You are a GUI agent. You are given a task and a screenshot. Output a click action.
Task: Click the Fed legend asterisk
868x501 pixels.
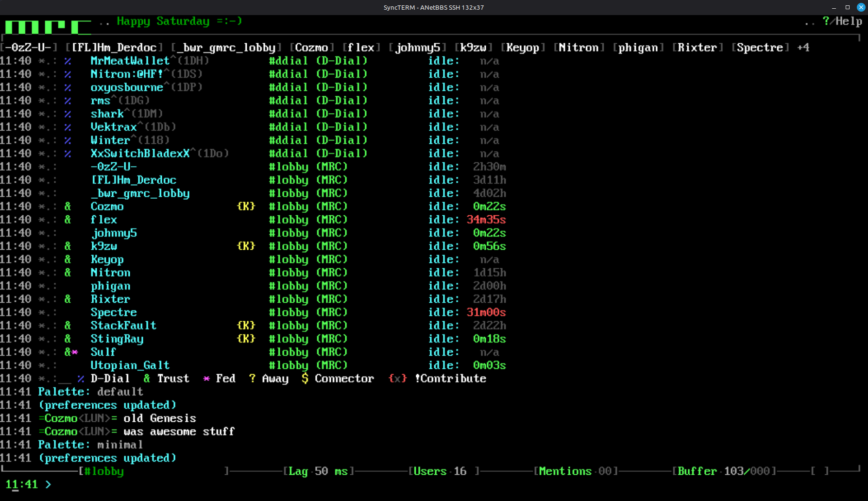tap(206, 379)
